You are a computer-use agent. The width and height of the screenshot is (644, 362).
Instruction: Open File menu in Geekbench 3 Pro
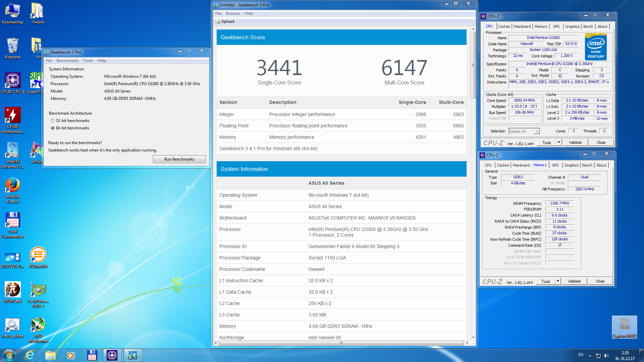point(49,61)
